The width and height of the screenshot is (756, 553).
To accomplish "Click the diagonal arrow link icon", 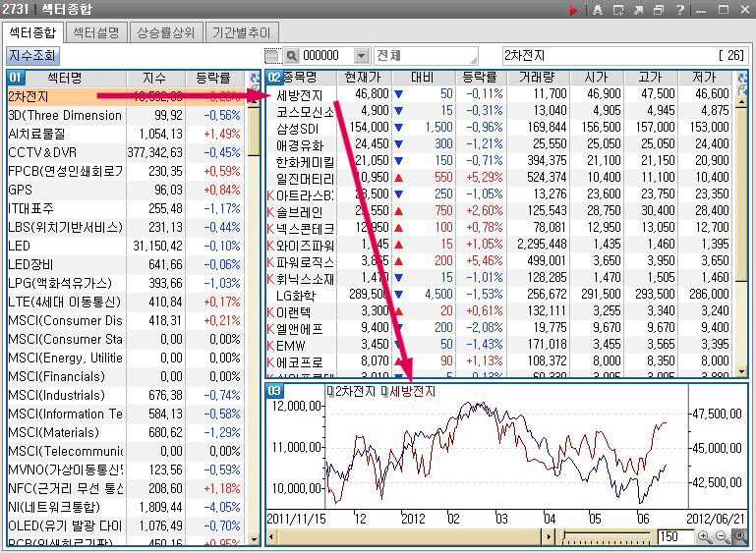I will 638,10.
